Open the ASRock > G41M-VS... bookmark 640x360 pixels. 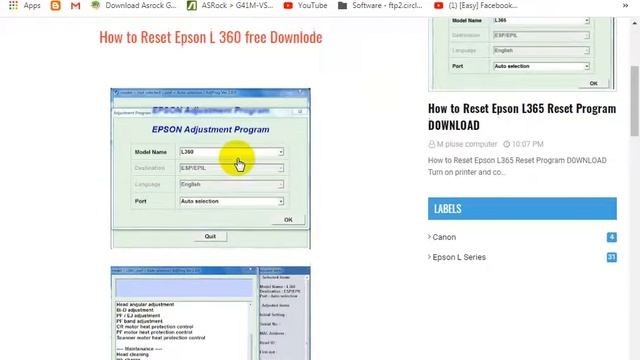tap(230, 5)
